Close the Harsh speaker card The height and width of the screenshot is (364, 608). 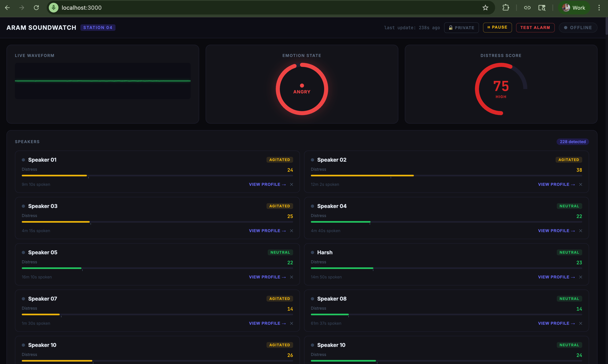tap(581, 277)
